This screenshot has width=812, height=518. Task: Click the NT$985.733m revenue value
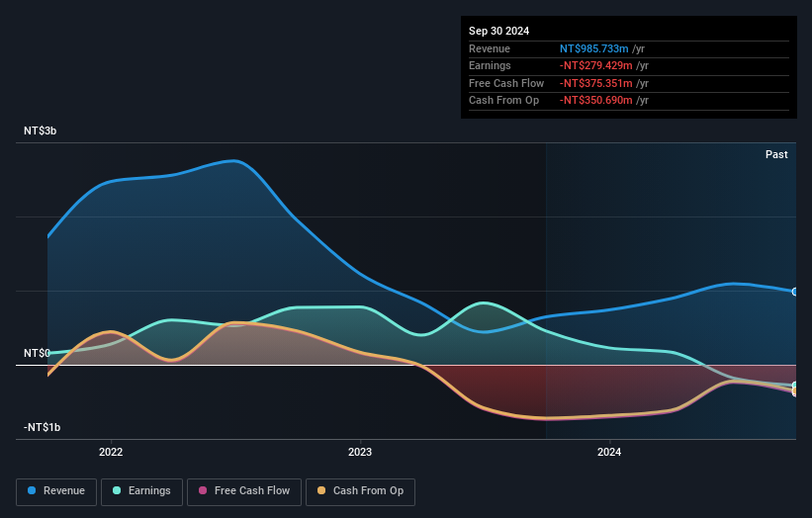594,48
